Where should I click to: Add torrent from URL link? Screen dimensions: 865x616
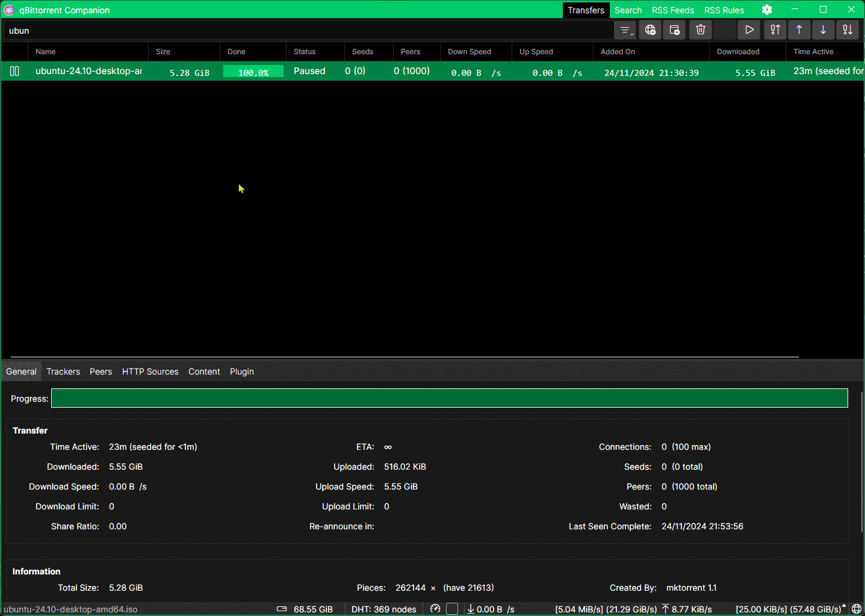click(x=650, y=30)
